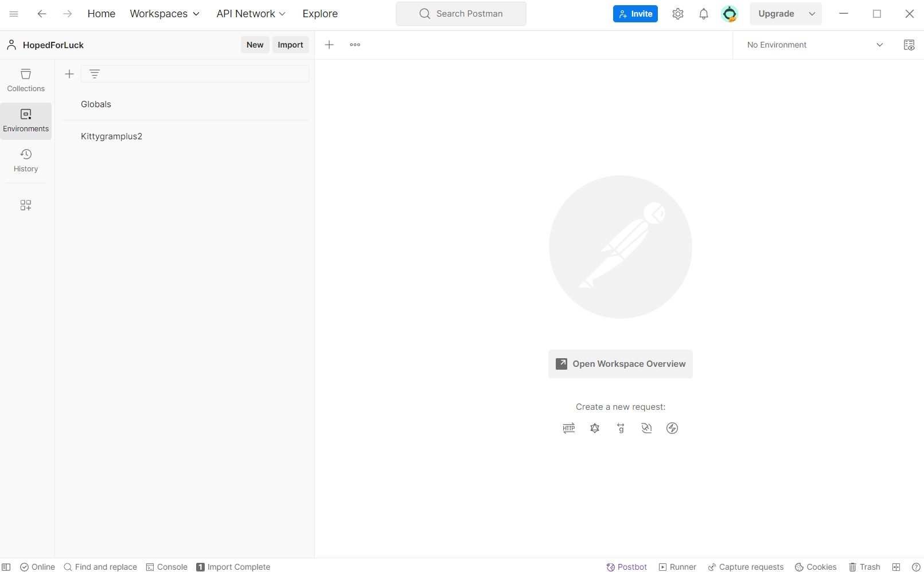Open Capture requests
The image size is (924, 572).
(x=746, y=567)
